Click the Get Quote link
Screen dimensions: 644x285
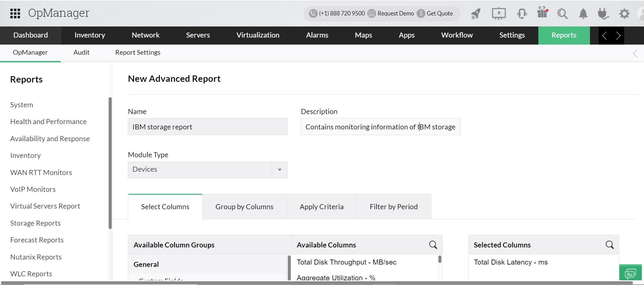point(440,13)
